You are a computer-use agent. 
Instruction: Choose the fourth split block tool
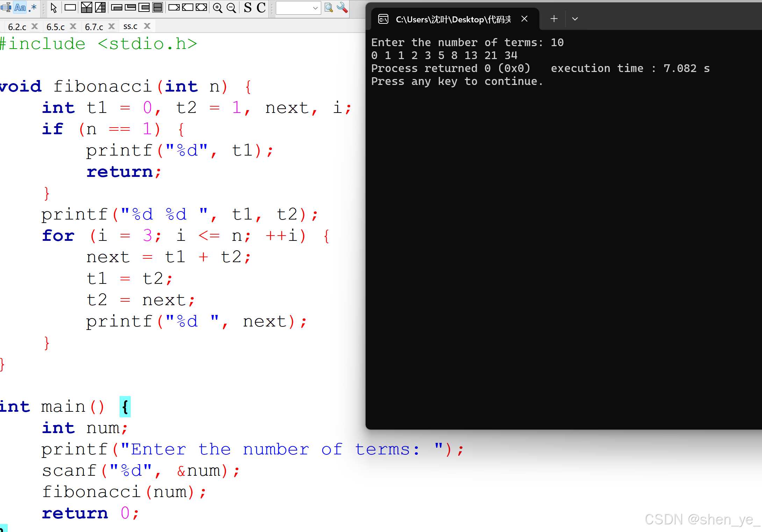158,7
